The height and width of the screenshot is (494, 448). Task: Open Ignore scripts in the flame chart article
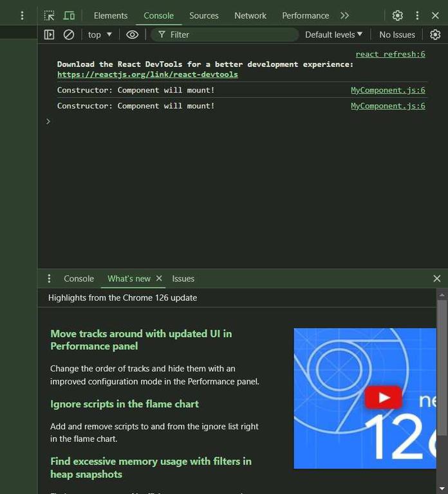124,404
